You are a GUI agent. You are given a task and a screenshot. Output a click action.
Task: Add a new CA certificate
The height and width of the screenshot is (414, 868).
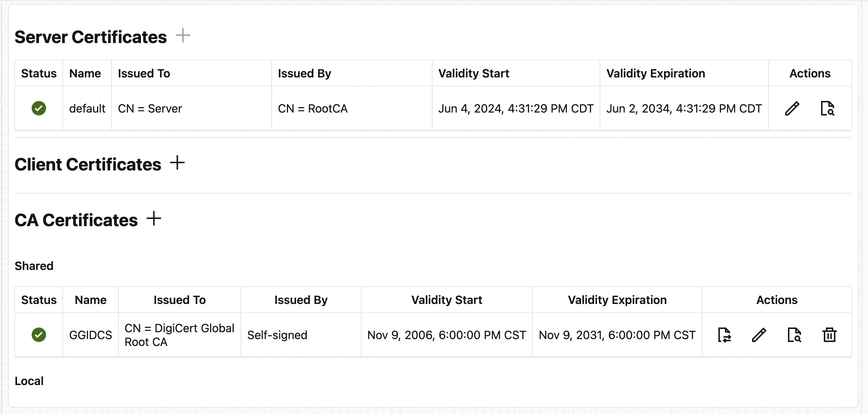pyautogui.click(x=154, y=219)
